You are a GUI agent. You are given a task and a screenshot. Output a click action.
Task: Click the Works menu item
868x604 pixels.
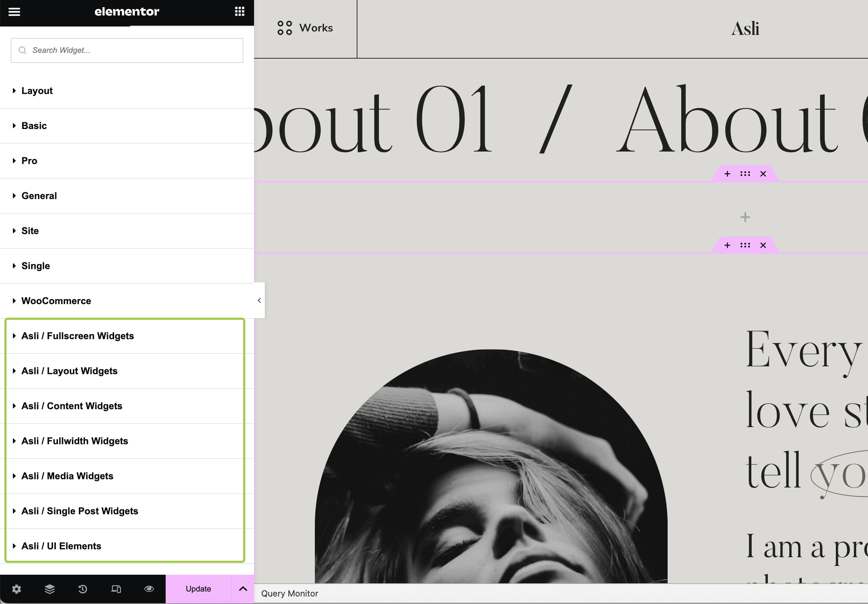click(x=306, y=28)
